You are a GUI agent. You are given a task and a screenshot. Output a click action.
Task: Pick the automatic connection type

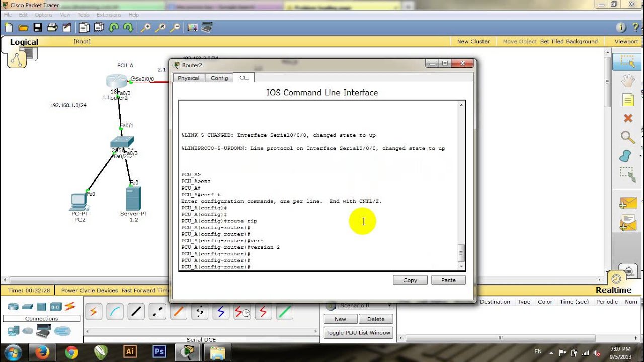(x=93, y=312)
